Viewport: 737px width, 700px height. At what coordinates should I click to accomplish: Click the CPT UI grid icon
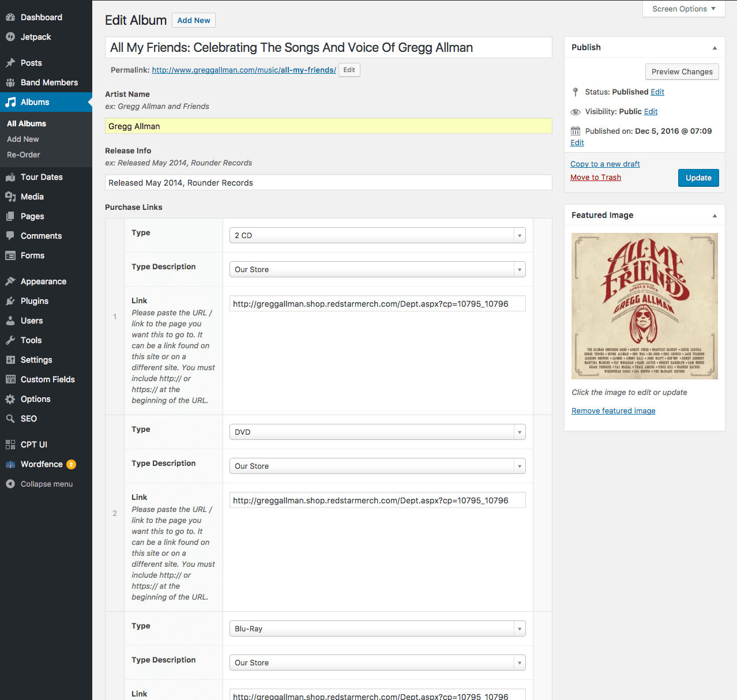[x=10, y=445]
